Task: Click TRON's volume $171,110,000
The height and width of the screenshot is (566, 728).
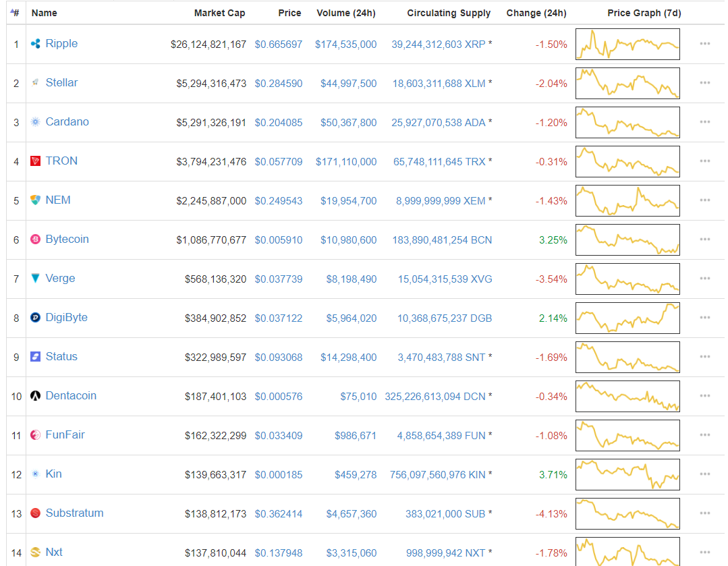Action: pyautogui.click(x=346, y=162)
